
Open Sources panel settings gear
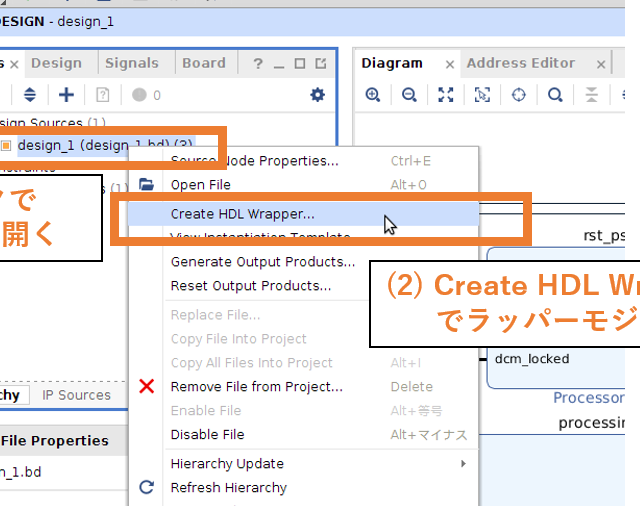click(x=317, y=95)
